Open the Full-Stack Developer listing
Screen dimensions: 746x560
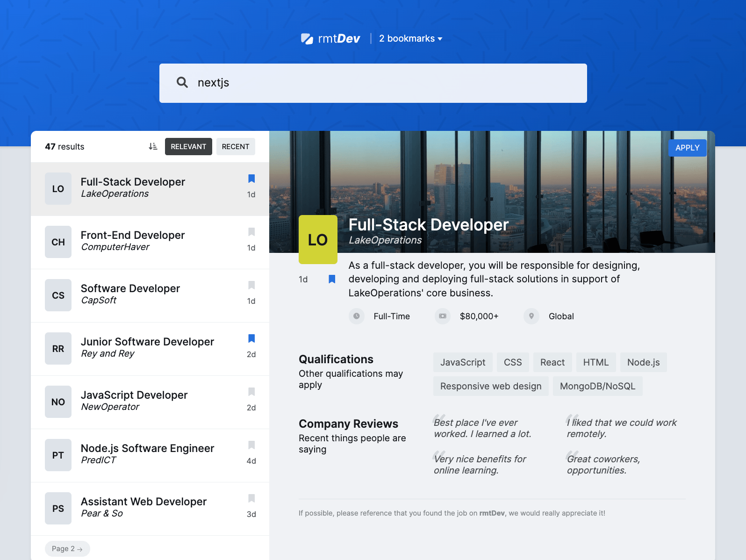click(150, 189)
